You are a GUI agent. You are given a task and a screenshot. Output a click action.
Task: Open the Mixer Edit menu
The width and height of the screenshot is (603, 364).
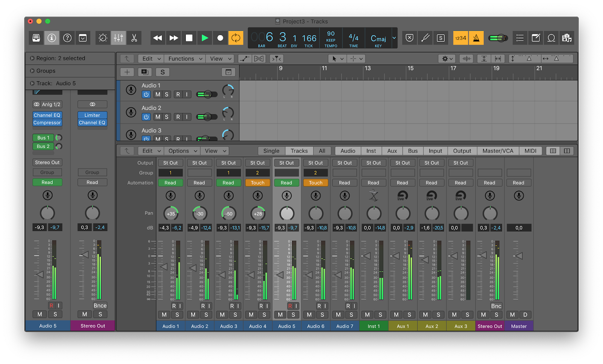tap(151, 151)
